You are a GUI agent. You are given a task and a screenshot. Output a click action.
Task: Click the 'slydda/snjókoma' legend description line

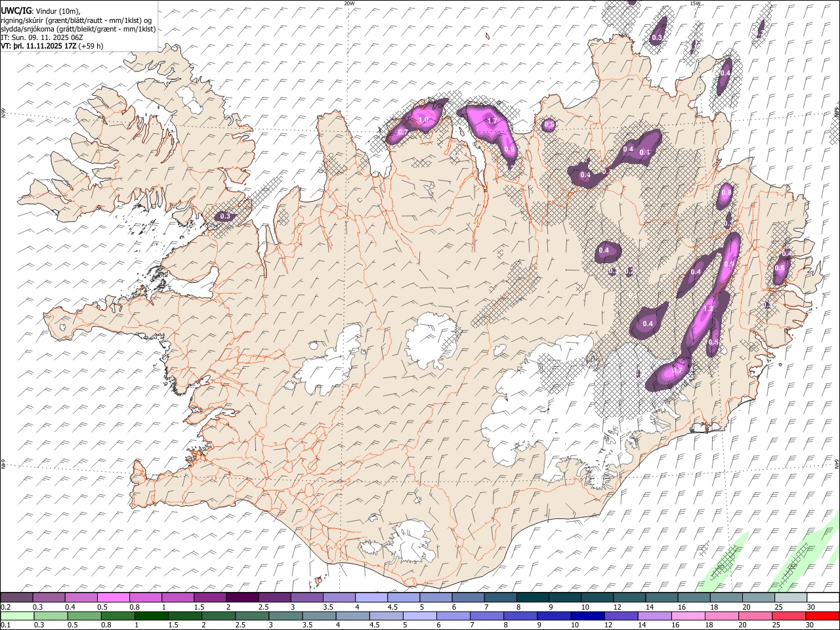coord(78,29)
